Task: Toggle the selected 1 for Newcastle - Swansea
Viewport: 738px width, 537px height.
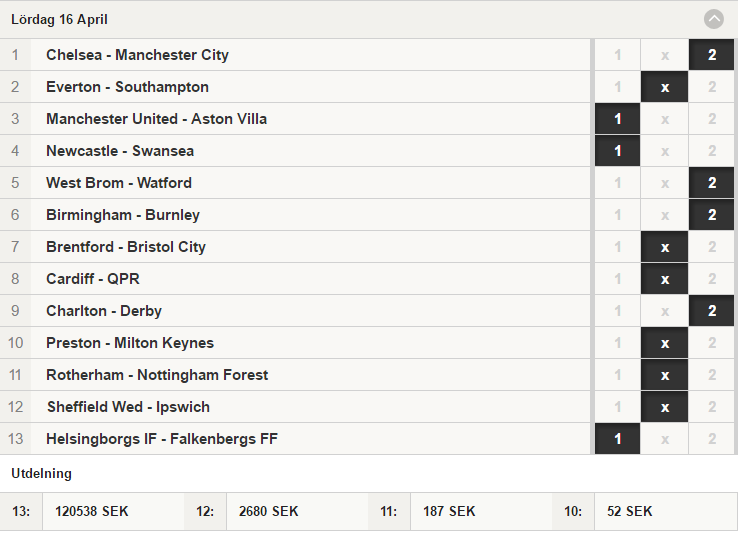Action: (618, 151)
